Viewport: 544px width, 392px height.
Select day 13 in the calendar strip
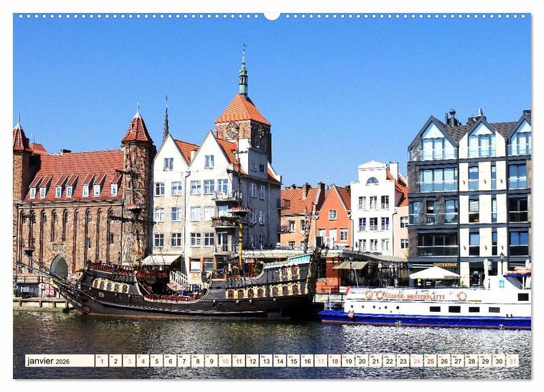(266, 361)
